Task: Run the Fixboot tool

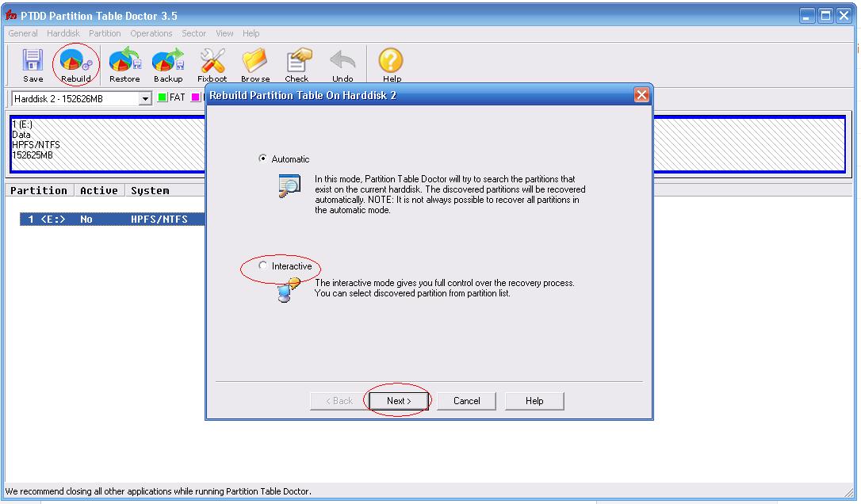Action: [212, 65]
